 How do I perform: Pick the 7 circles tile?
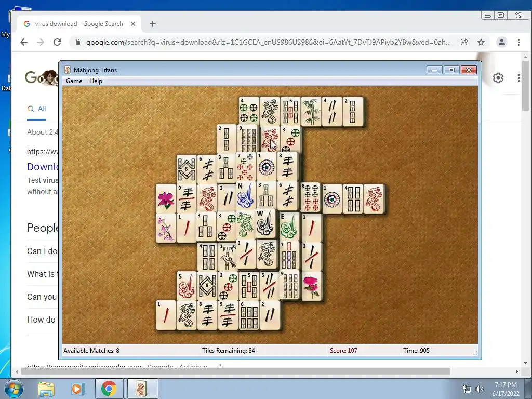coord(246,167)
